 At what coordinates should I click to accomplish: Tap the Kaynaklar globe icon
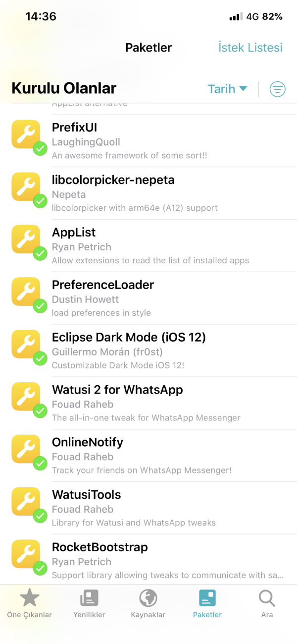[x=148, y=598]
